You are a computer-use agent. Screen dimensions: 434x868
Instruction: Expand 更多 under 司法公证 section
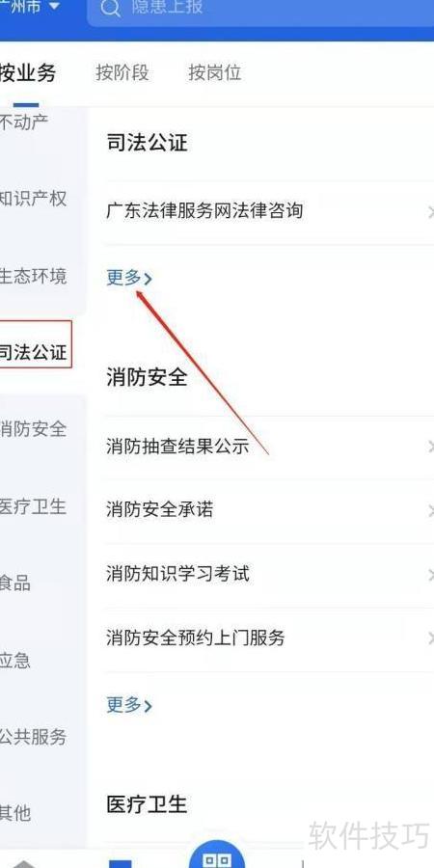tap(129, 278)
